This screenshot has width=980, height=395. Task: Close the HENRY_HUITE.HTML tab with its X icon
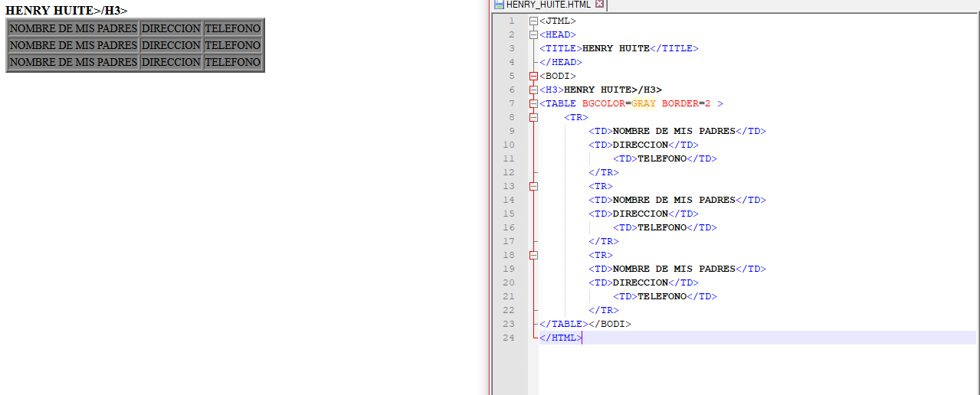599,4
